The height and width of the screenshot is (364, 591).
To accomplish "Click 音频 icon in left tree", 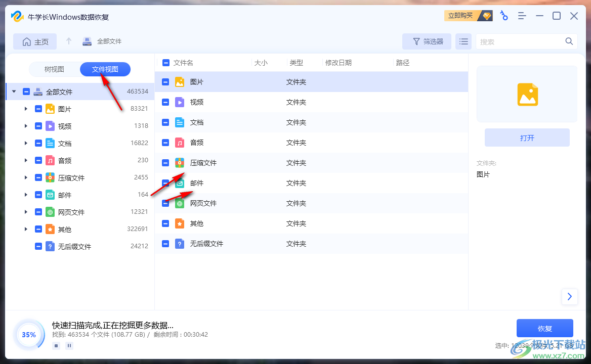I will (x=50, y=160).
